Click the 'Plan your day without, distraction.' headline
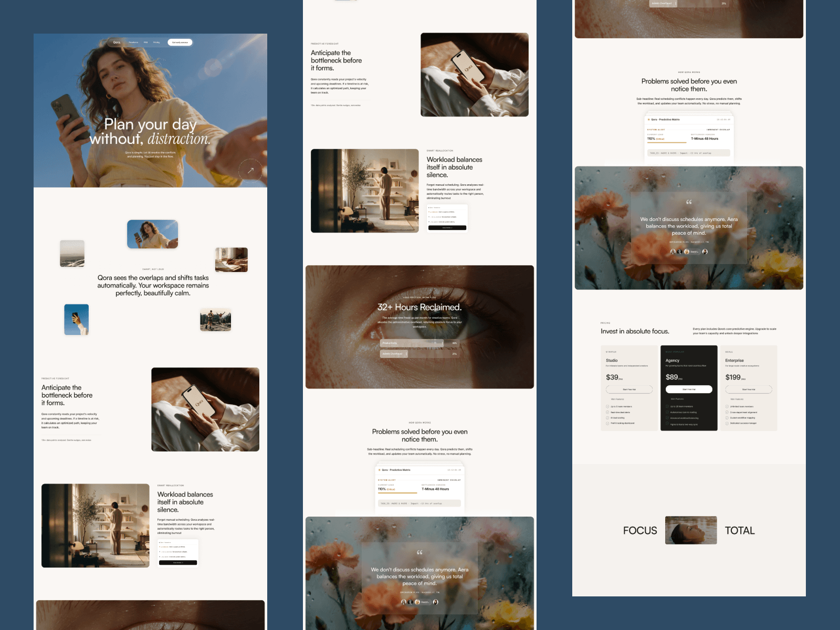 [x=150, y=131]
